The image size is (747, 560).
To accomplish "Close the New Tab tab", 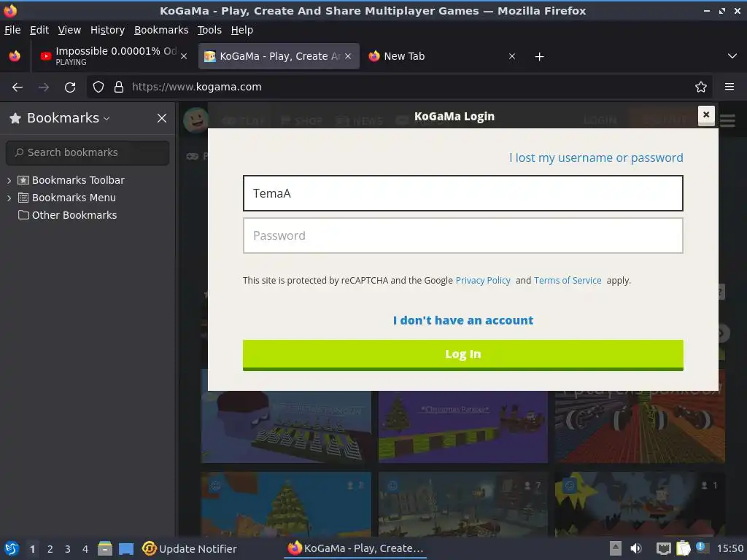I will (x=512, y=56).
